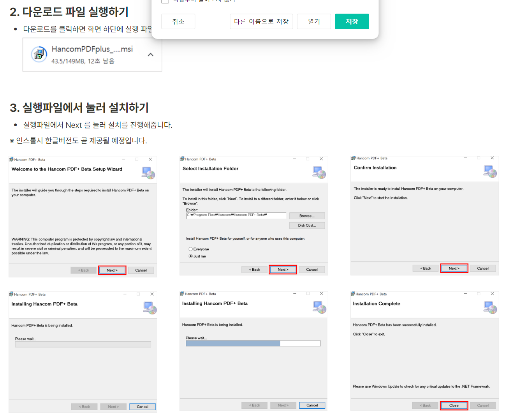The width and height of the screenshot is (505, 420).
Task: Click Cancel in Installing window with empty progress
Action: click(x=143, y=407)
